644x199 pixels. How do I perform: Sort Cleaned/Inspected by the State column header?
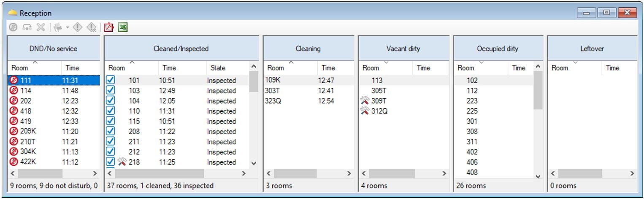point(218,68)
